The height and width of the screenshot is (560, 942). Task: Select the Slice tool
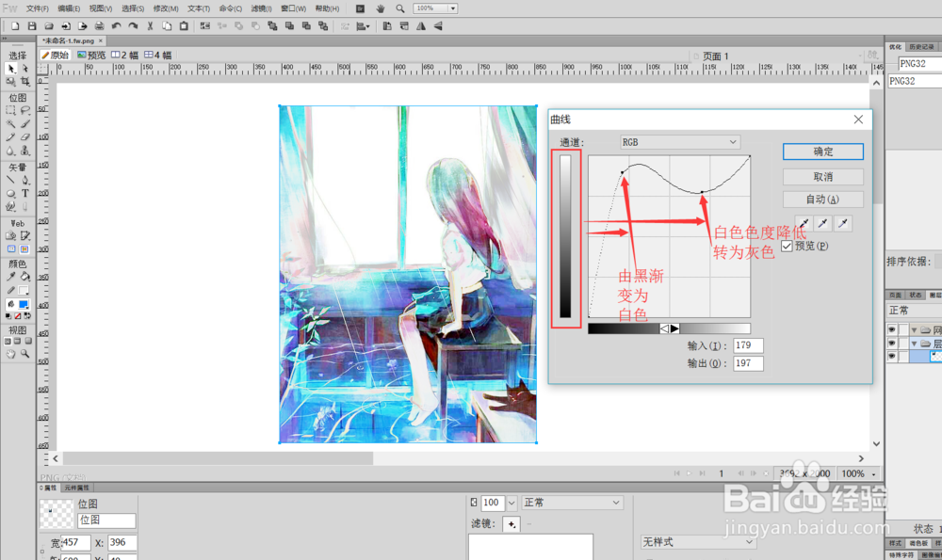(25, 236)
